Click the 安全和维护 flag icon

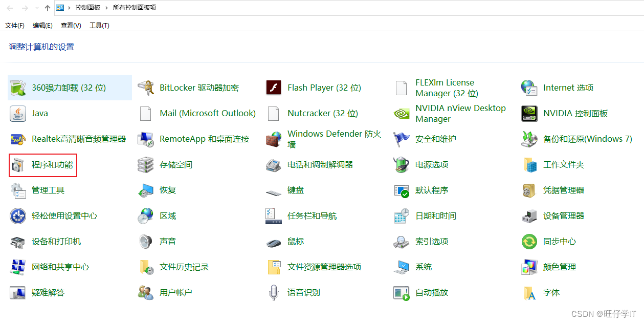tap(402, 139)
